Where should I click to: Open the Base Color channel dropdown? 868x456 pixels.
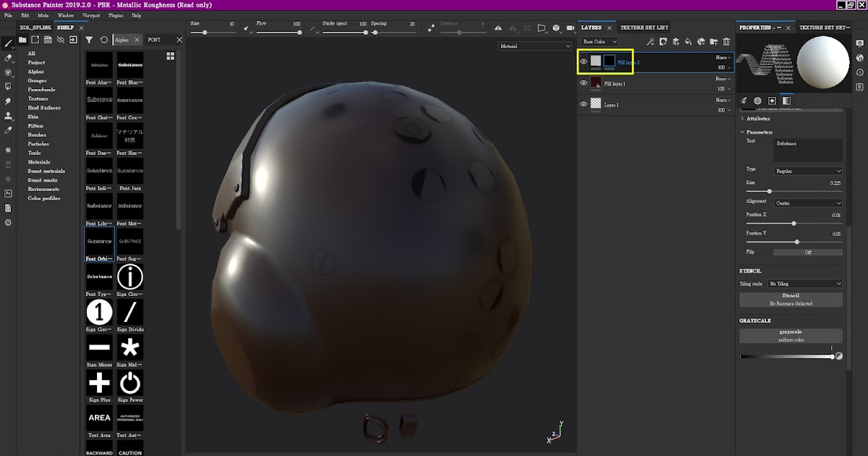point(599,41)
